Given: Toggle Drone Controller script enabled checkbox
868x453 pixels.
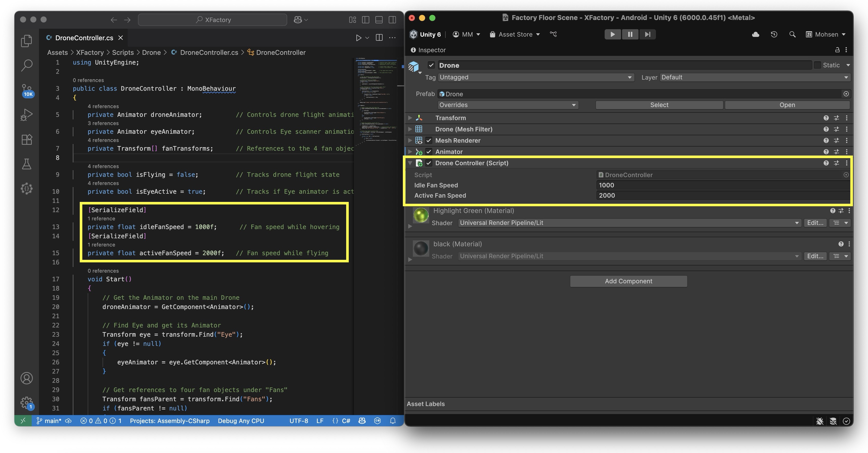Looking at the screenshot, I should tap(428, 163).
